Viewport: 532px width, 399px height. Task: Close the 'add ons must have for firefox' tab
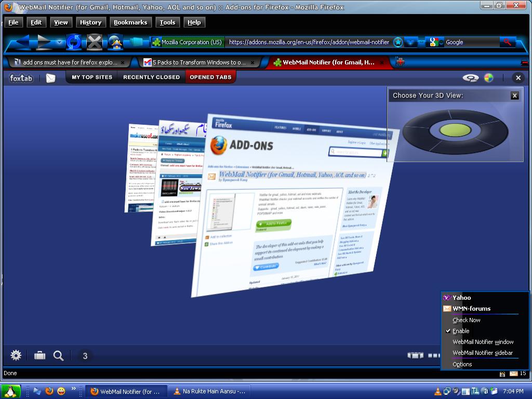(x=123, y=62)
